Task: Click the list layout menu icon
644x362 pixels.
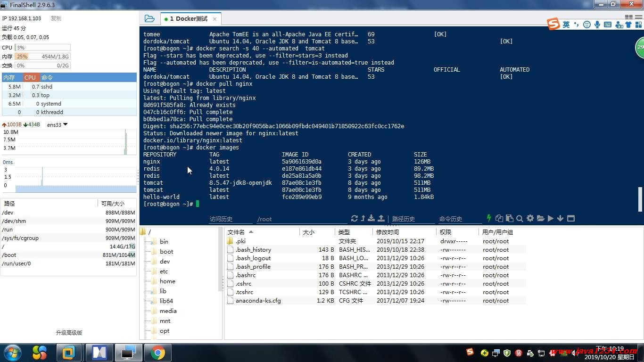Action: [638, 17]
